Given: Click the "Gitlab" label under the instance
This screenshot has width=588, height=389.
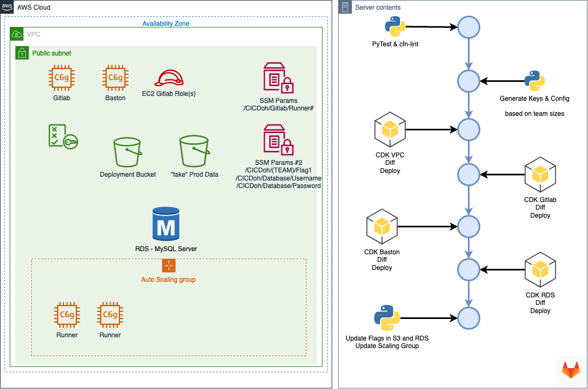Looking at the screenshot, I should 61,98.
